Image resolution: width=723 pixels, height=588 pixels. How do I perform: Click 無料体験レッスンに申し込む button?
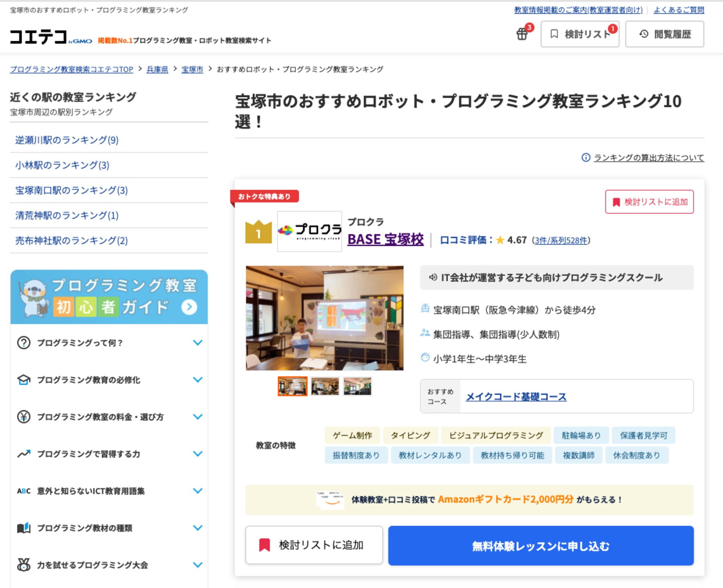(541, 546)
